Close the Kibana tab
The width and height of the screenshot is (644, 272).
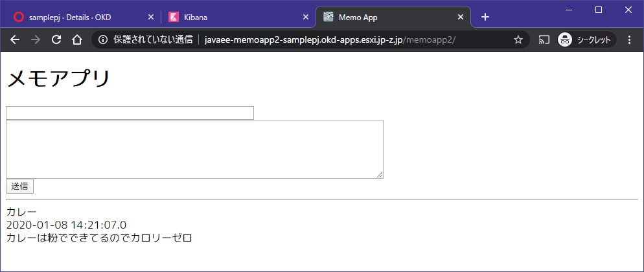(x=306, y=17)
